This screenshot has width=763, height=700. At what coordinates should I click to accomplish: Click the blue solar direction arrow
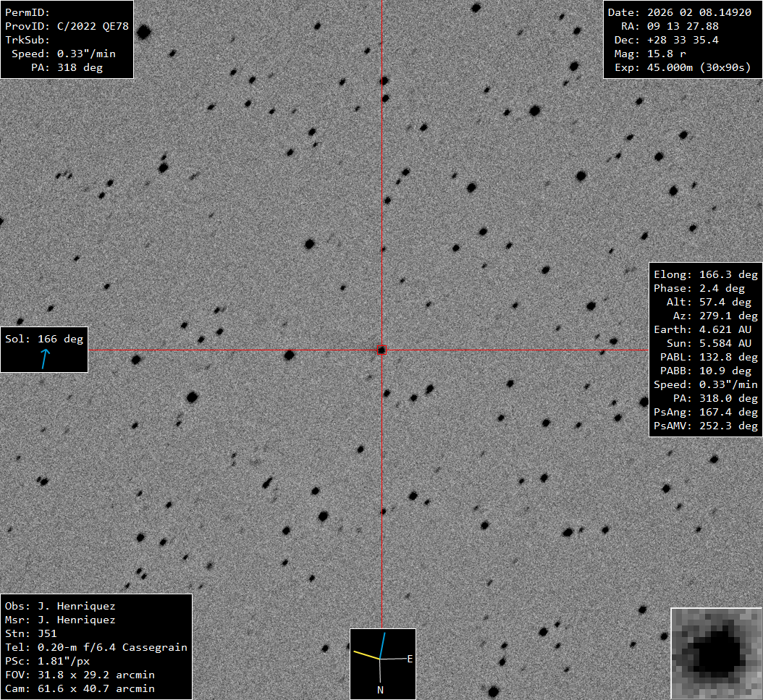[x=45, y=358]
